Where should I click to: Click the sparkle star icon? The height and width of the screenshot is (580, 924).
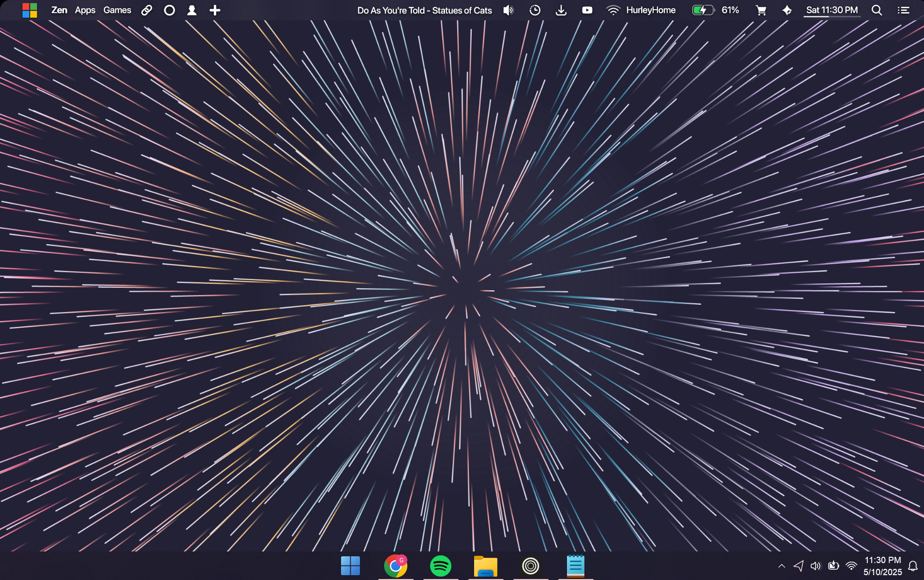(x=787, y=10)
